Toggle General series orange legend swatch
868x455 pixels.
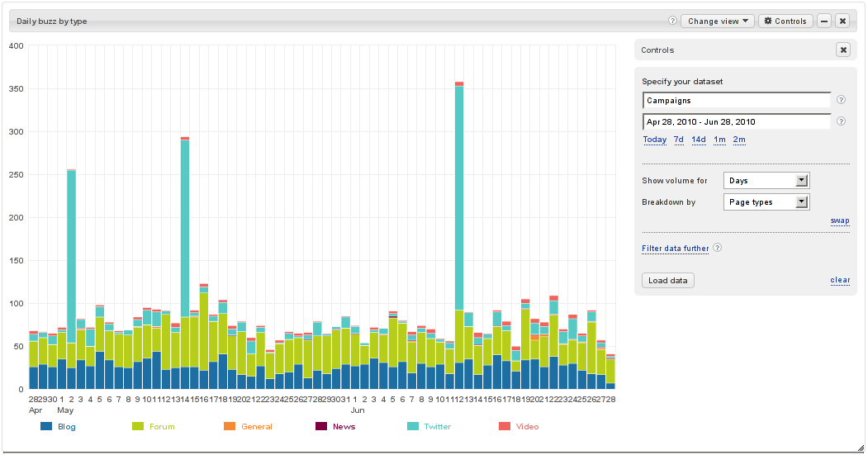pyautogui.click(x=229, y=426)
